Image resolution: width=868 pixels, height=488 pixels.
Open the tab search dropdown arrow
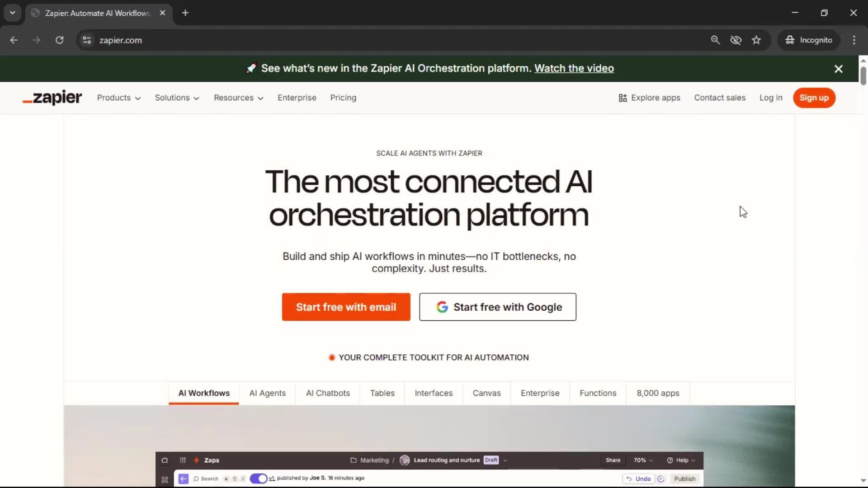click(13, 13)
